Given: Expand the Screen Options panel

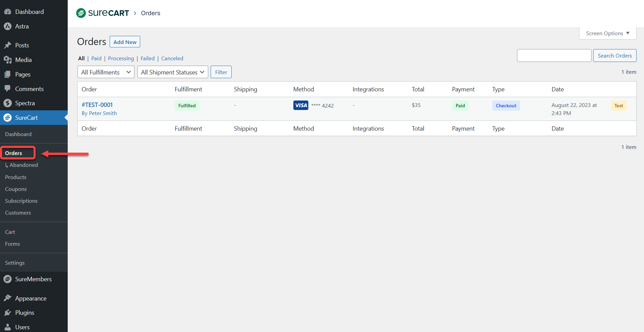Looking at the screenshot, I should pyautogui.click(x=607, y=33).
